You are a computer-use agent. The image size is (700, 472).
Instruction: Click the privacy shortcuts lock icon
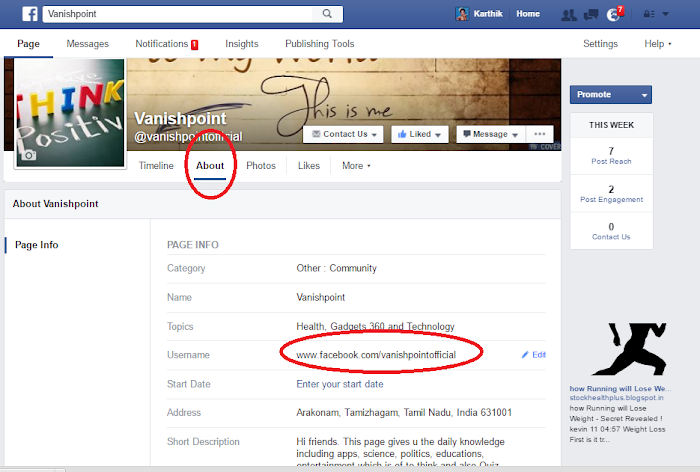(x=648, y=14)
